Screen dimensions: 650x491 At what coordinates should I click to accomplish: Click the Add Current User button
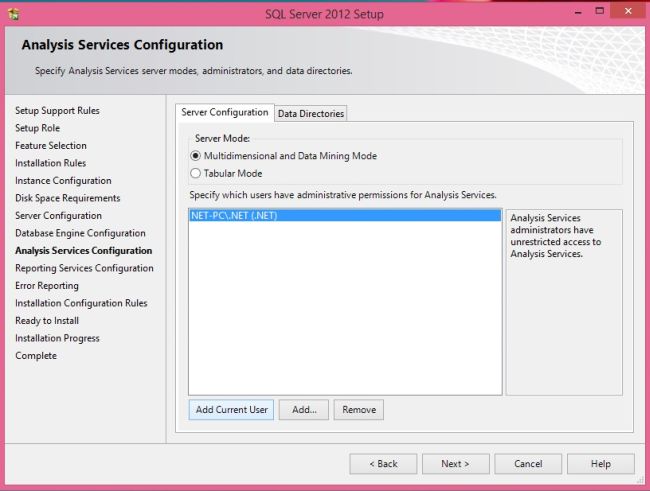click(x=231, y=410)
